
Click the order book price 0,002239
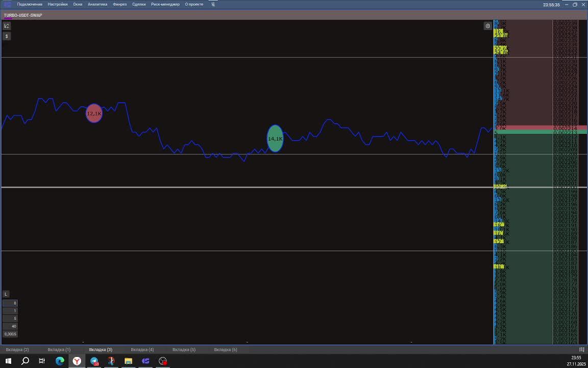pyautogui.click(x=565, y=24)
